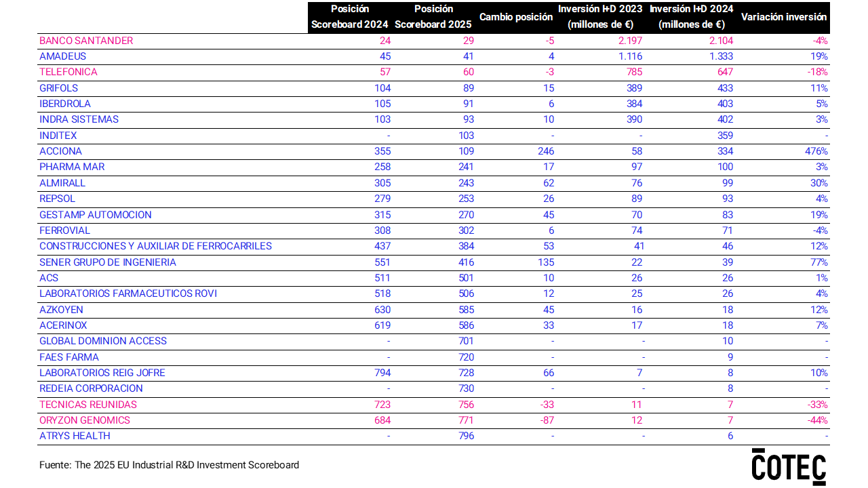Select the GESTAMP AUTOMOCION company name
868x488 pixels.
point(96,215)
